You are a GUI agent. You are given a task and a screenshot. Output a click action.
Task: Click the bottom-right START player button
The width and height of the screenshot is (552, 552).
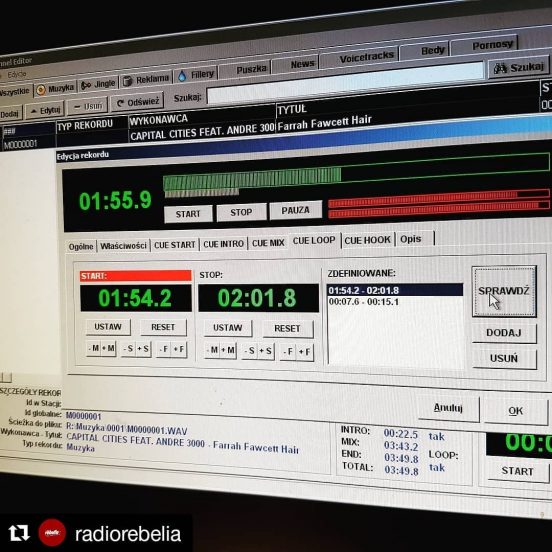click(518, 471)
